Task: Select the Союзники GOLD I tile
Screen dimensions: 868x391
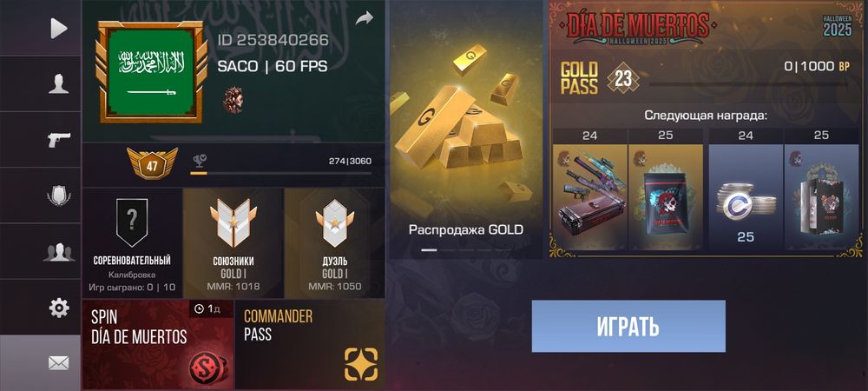Action: tap(233, 243)
